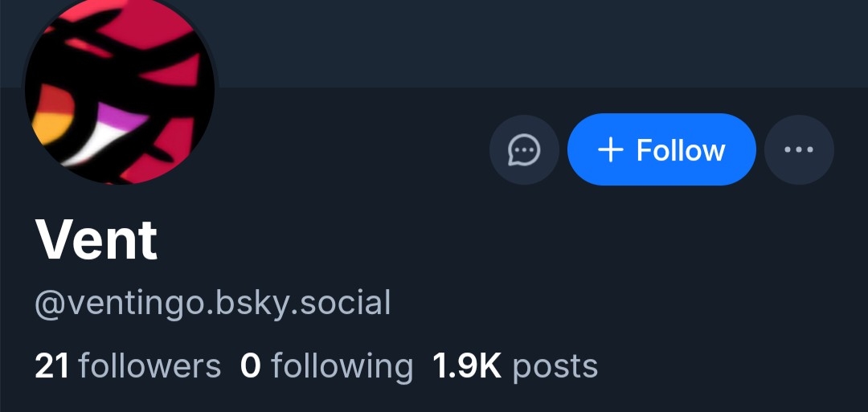The height and width of the screenshot is (412, 868).
Task: Click the follower number 21
Action: tap(52, 366)
